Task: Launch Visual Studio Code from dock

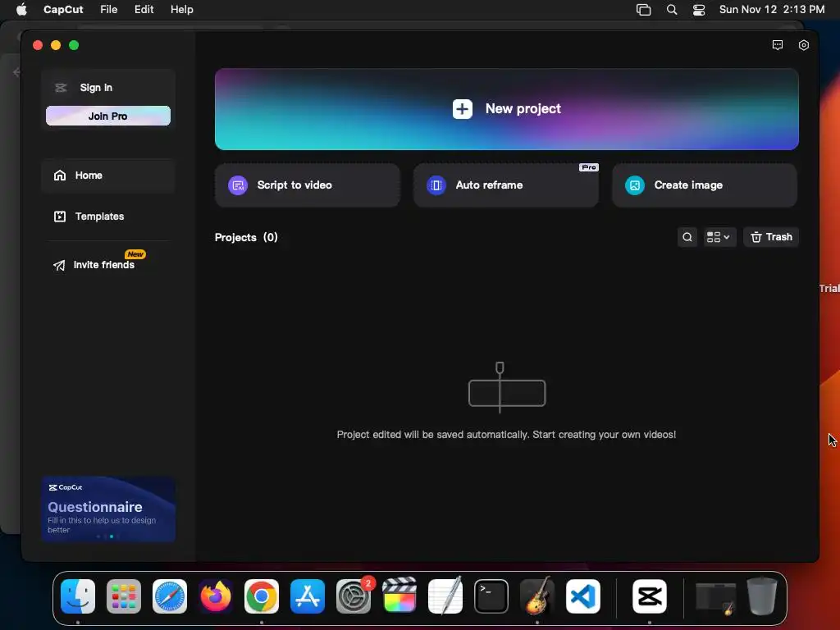Action: pos(583,596)
